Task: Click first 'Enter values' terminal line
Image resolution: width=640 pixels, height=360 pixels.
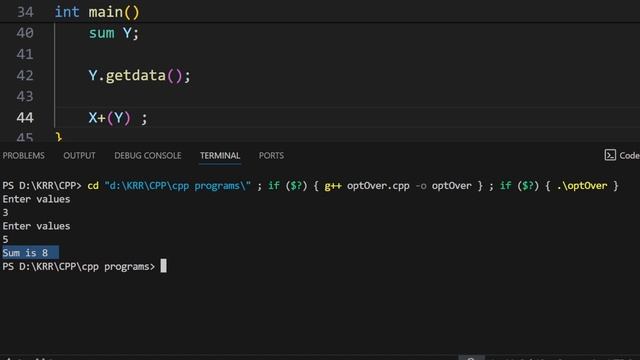Action: 36,199
